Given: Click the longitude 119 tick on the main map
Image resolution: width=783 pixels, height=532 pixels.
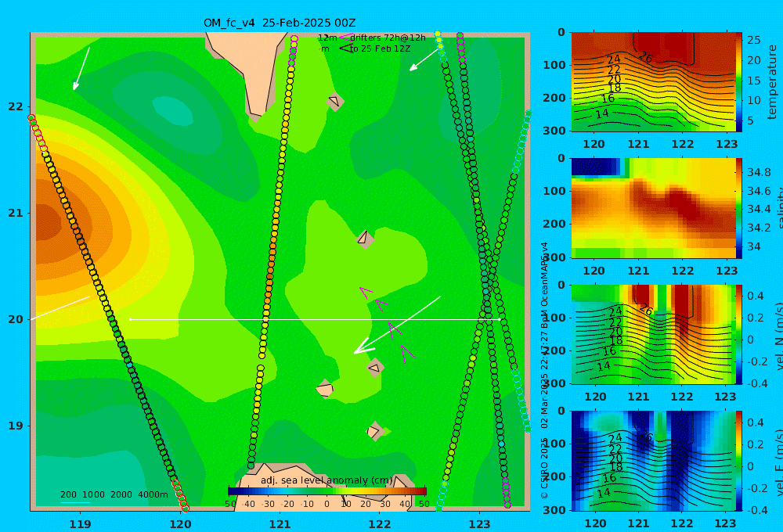Looking at the screenshot, I should [80, 524].
